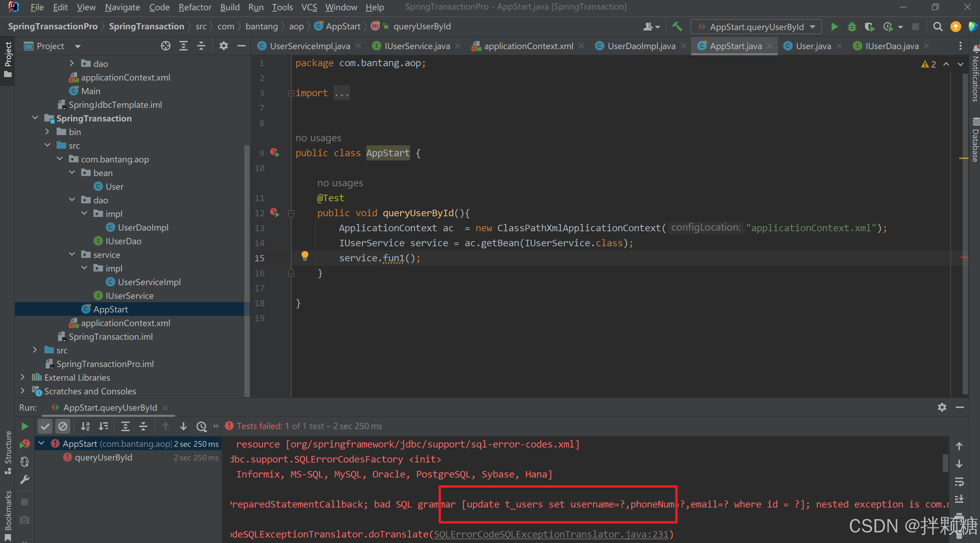Click the Build project hammer icon
This screenshot has height=543, width=980.
[x=677, y=27]
